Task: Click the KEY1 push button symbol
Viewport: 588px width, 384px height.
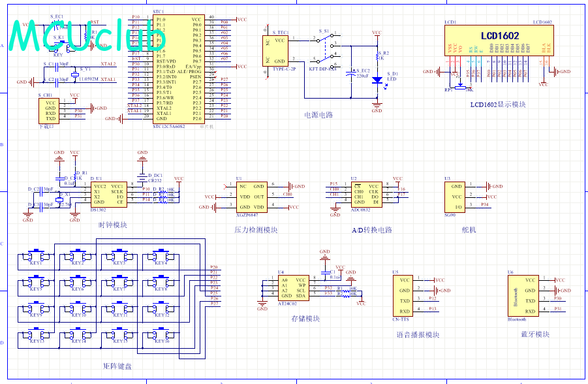Action: [35, 255]
